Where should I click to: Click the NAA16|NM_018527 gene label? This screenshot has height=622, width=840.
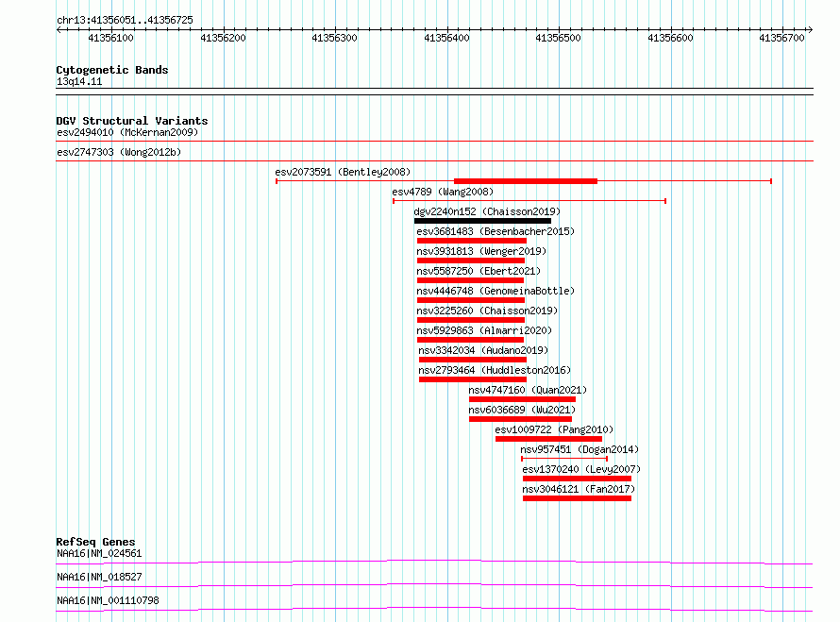coord(100,577)
